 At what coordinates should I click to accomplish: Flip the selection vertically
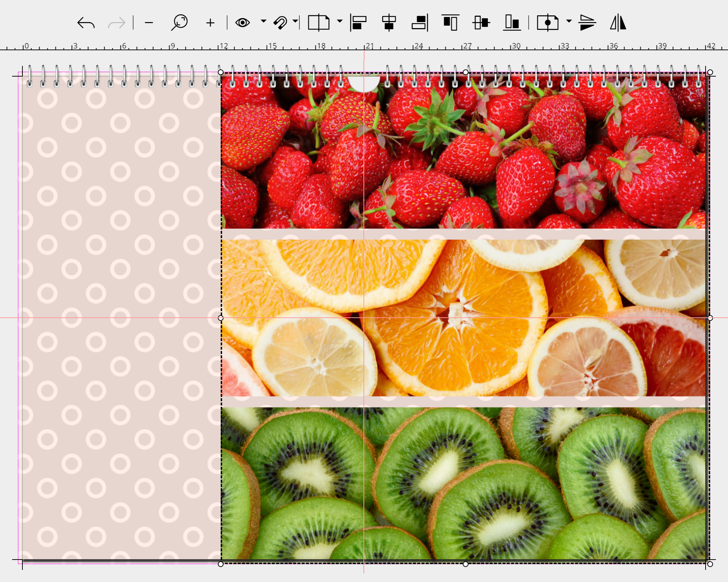[587, 23]
